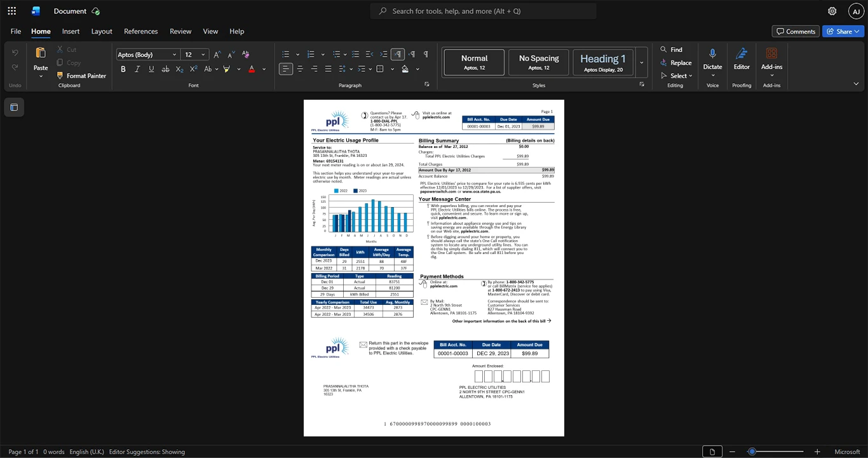Screen dimensions: 868x458
Task: Center align the paragraph
Action: tap(300, 69)
